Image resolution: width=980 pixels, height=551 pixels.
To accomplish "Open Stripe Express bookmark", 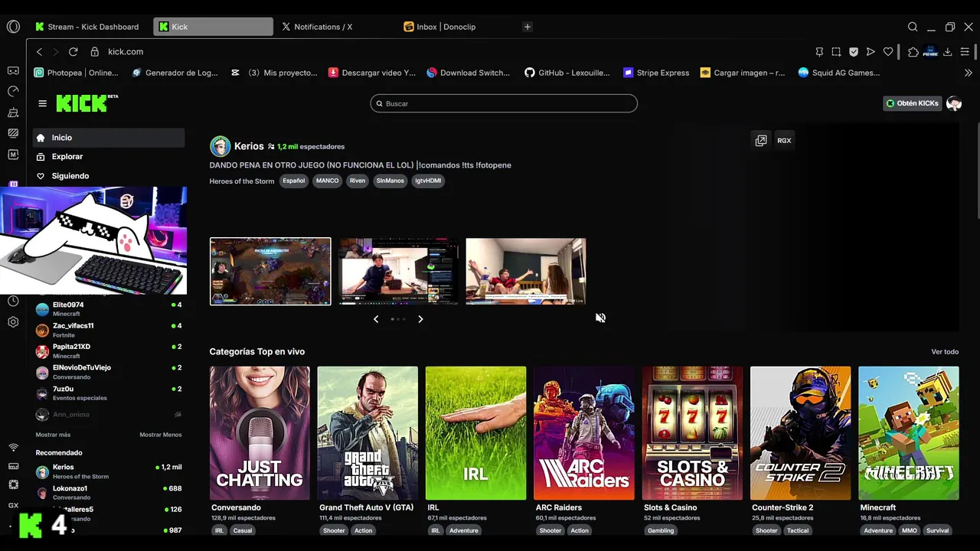I will coord(656,73).
